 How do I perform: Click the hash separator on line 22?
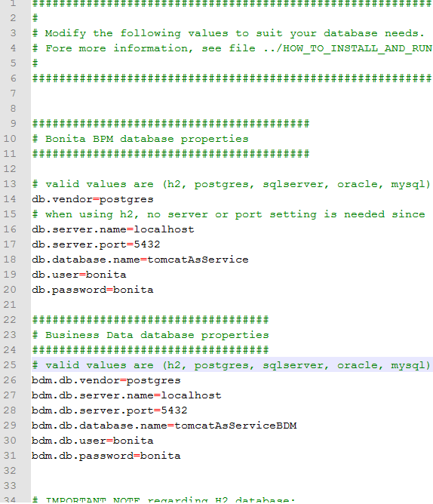click(150, 320)
